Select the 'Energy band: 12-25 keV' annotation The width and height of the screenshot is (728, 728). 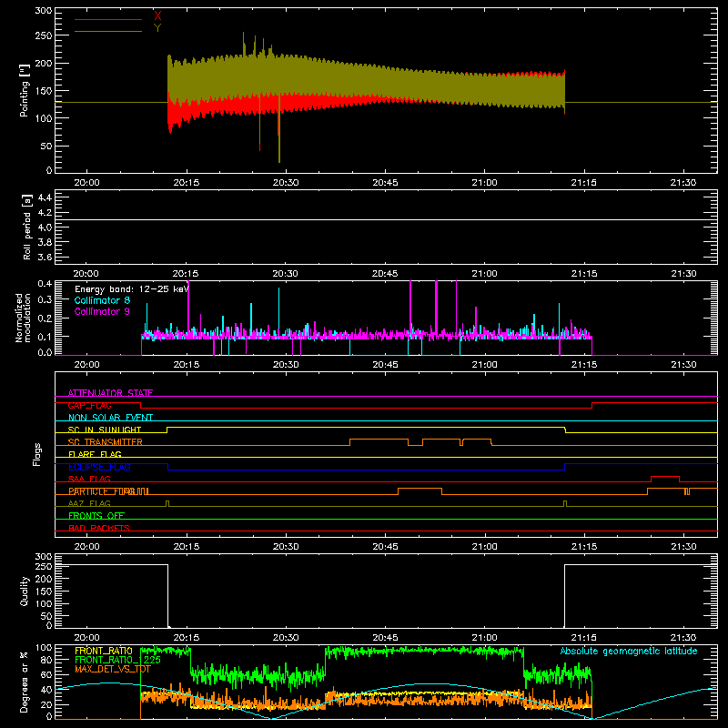[x=132, y=289]
